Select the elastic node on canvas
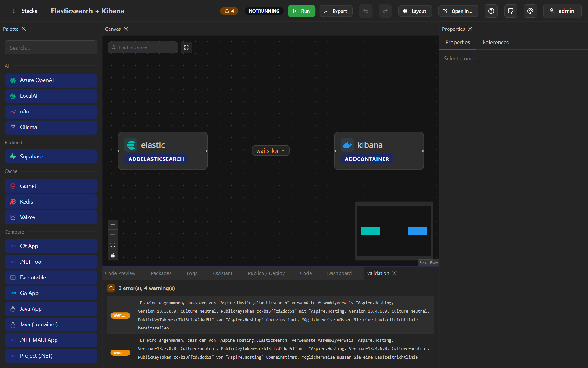 (x=162, y=151)
